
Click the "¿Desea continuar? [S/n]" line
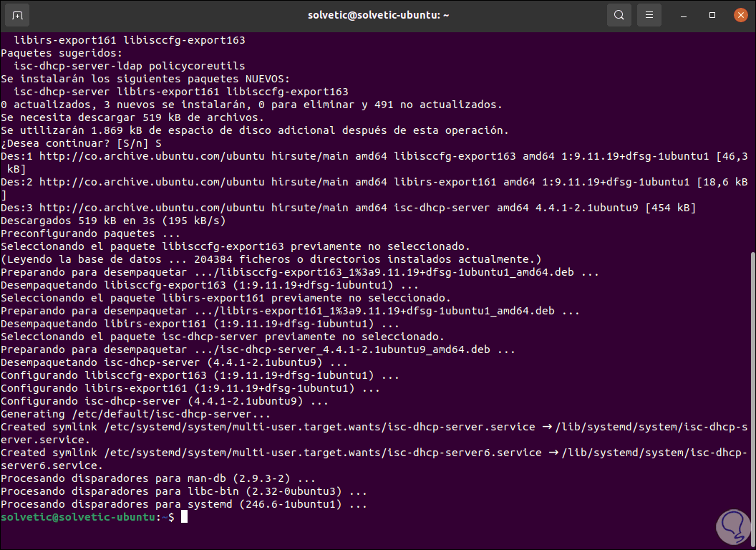point(81,143)
